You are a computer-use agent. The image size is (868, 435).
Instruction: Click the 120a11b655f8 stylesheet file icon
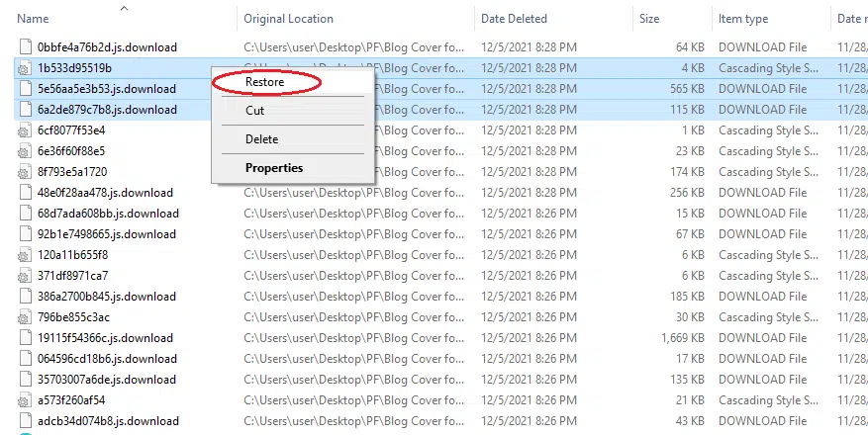click(26, 255)
